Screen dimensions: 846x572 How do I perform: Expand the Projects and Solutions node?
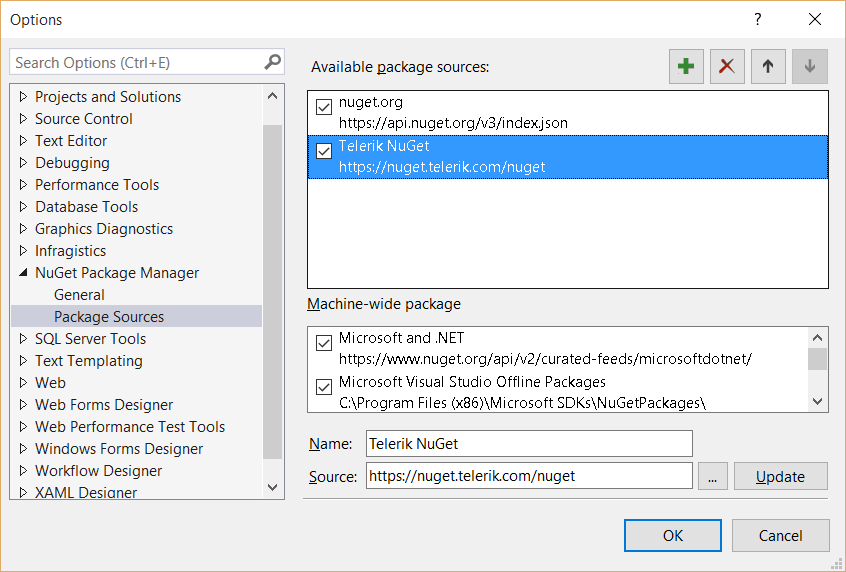click(23, 97)
